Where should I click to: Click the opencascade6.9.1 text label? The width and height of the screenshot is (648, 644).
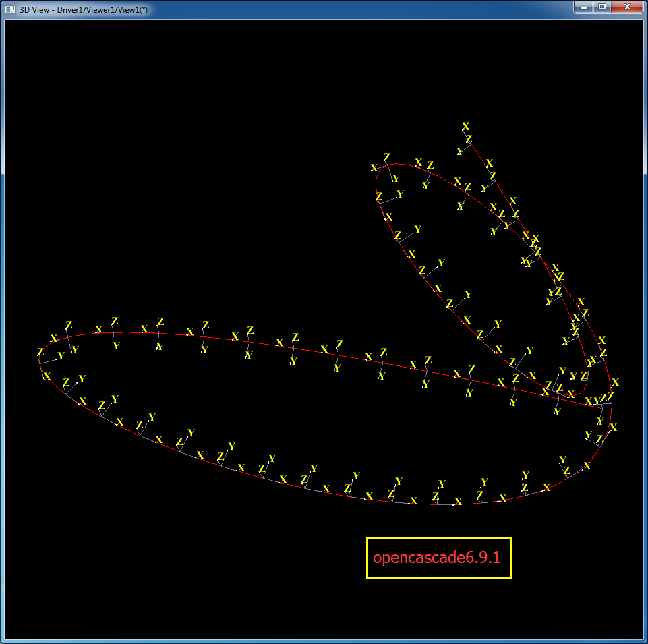438,558
